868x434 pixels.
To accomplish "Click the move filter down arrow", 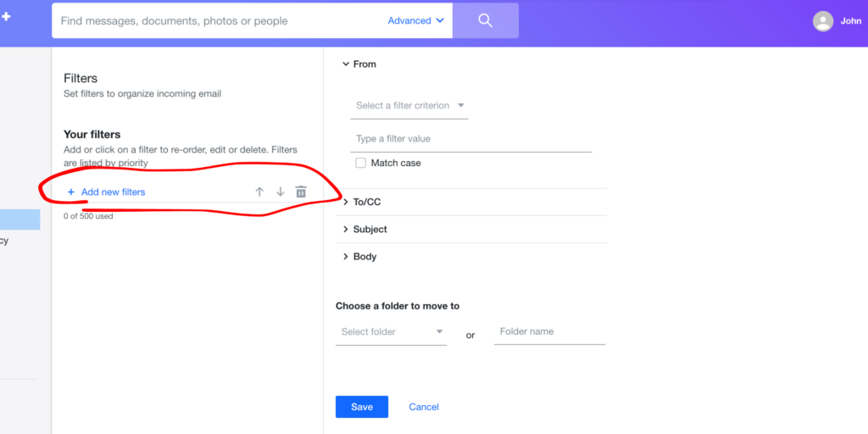I will [x=281, y=192].
